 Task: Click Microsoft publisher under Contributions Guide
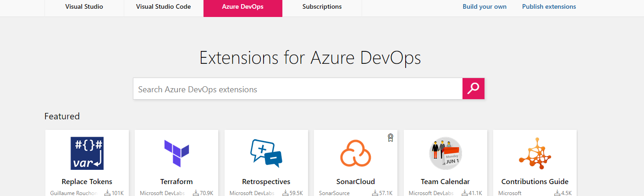[510, 193]
